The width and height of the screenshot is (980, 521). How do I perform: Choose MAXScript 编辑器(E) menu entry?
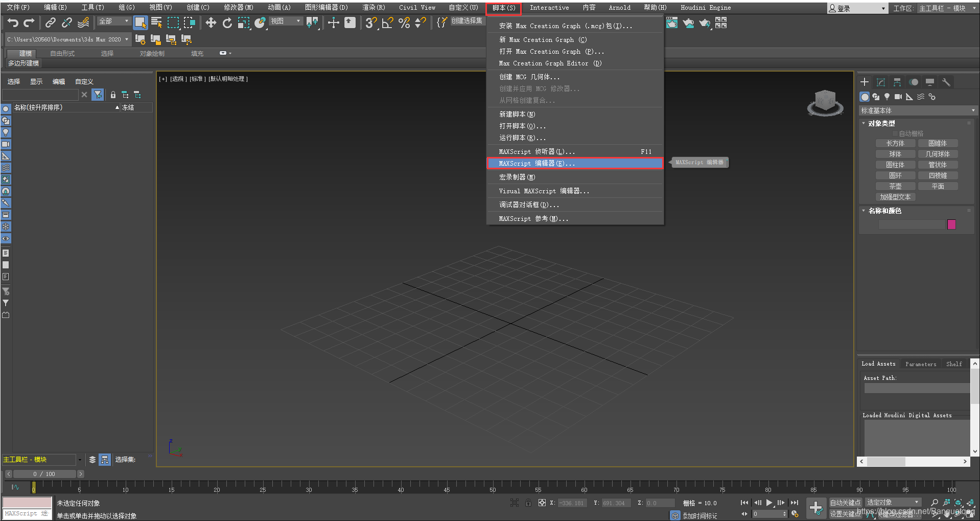click(x=575, y=163)
